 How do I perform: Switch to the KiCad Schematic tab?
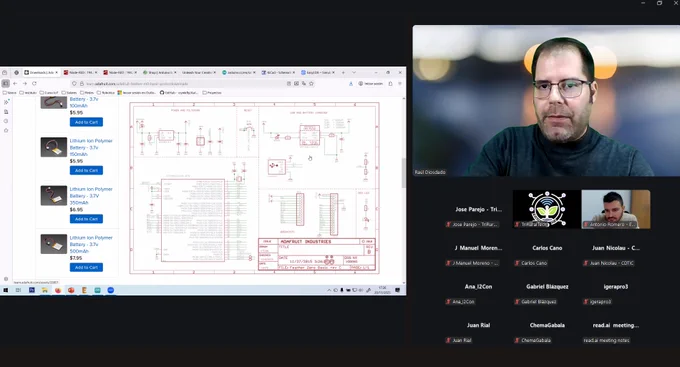tap(278, 72)
